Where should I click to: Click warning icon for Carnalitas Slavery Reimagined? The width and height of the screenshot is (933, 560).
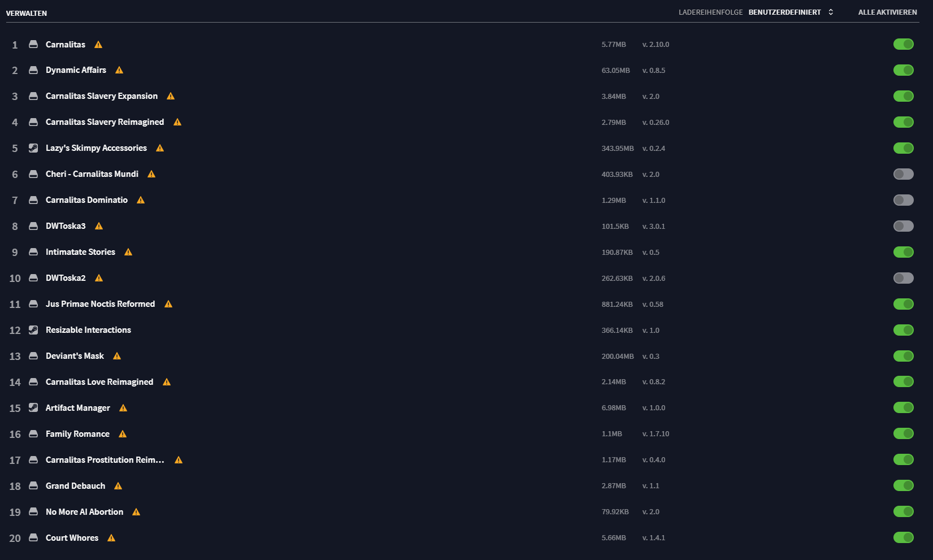click(x=177, y=123)
